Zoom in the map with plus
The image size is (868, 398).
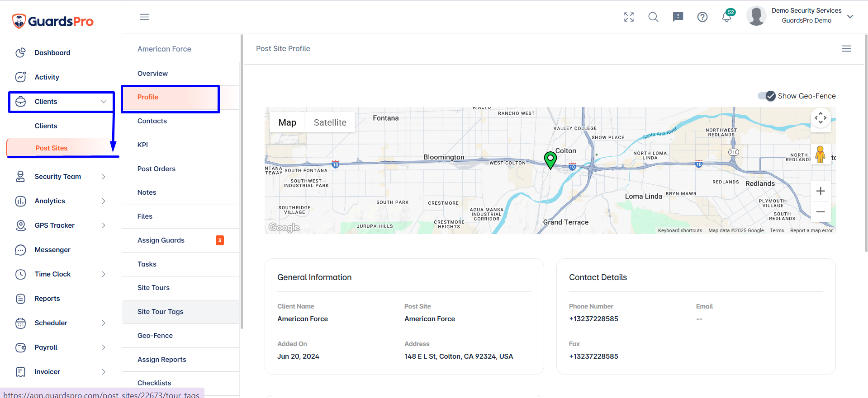tap(821, 191)
